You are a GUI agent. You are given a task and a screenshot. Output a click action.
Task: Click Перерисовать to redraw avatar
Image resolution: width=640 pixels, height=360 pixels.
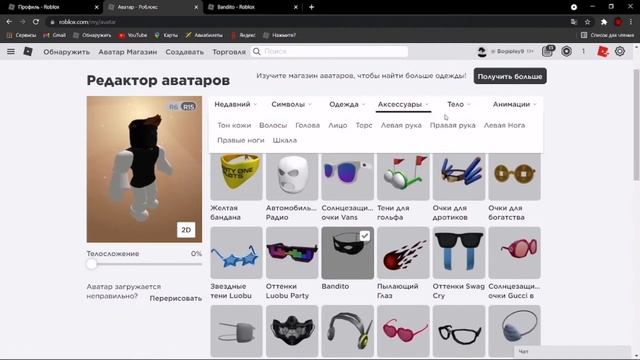176,298
